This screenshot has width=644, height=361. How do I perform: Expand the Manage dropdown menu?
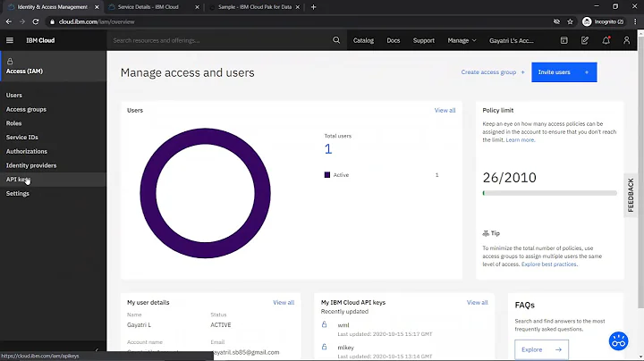(x=462, y=40)
